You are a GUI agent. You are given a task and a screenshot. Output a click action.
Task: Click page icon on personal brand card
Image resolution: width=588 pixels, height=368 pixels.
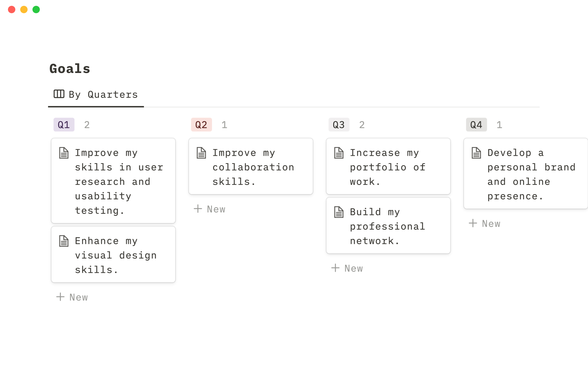point(476,153)
